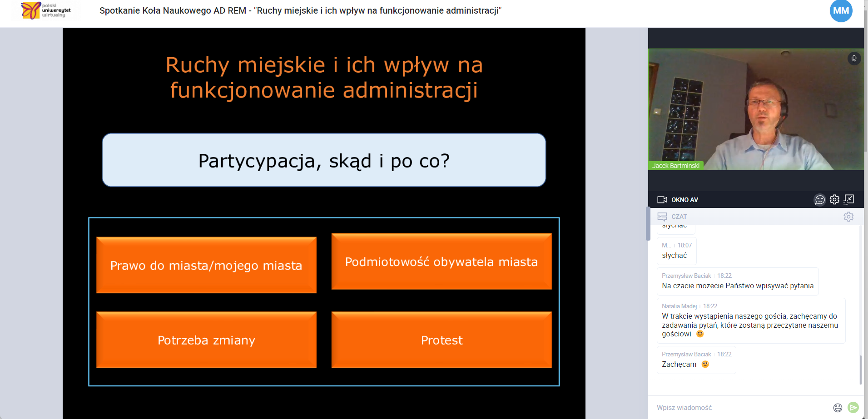Open the emoji picker in chat input

(x=838, y=408)
